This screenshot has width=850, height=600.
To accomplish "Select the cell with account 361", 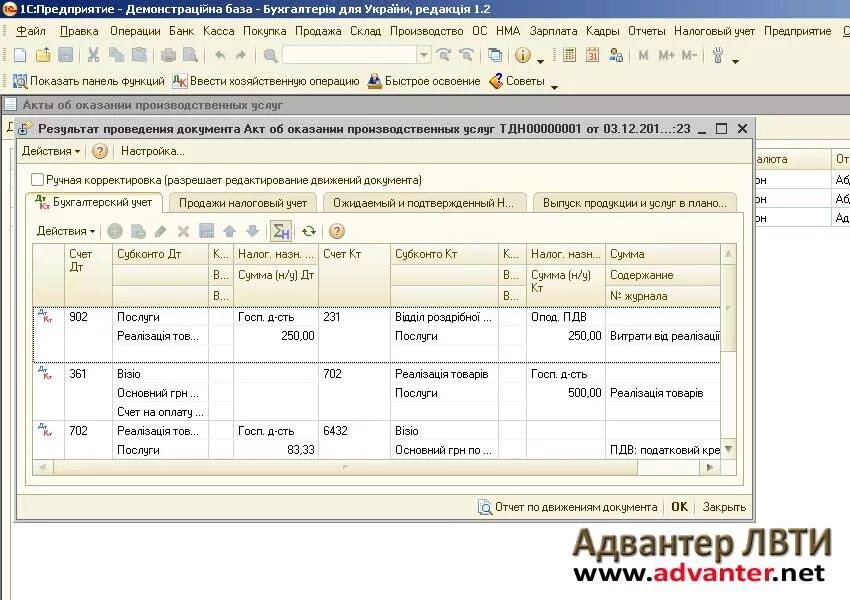I will tap(88, 392).
